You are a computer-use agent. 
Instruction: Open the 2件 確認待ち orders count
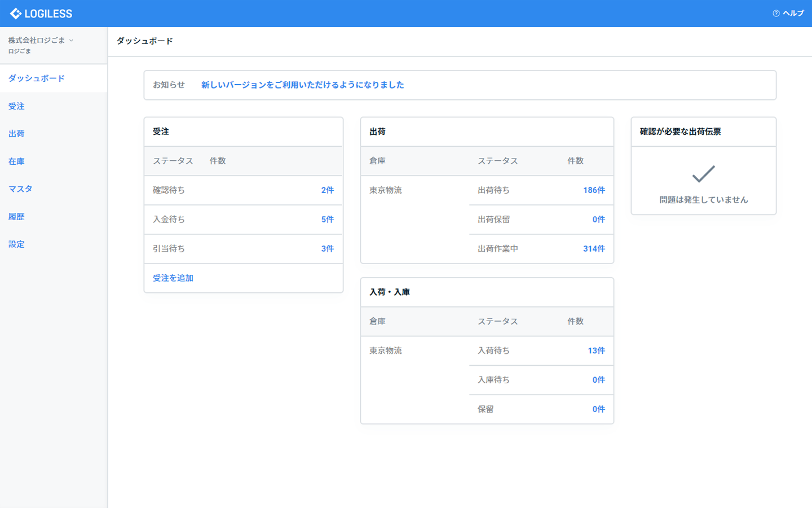click(x=328, y=190)
